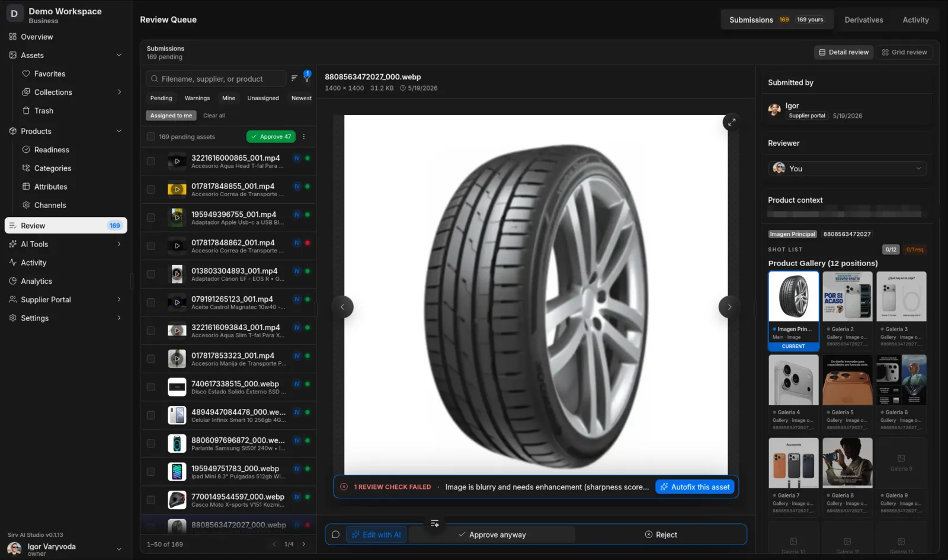This screenshot has height=560, width=948.
Task: Switch to the Derivatives tab
Action: tap(863, 20)
